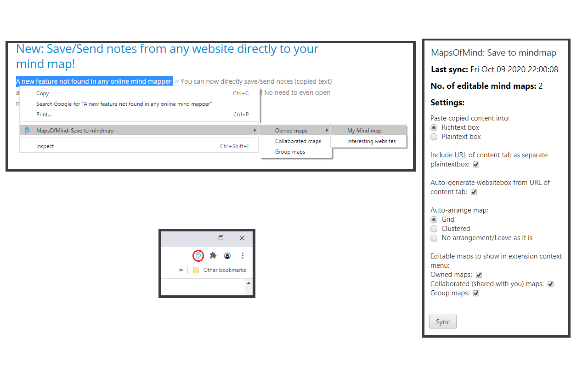Image resolution: width=588 pixels, height=368 pixels.
Task: Select Inspect from the context menu
Action: coord(45,146)
